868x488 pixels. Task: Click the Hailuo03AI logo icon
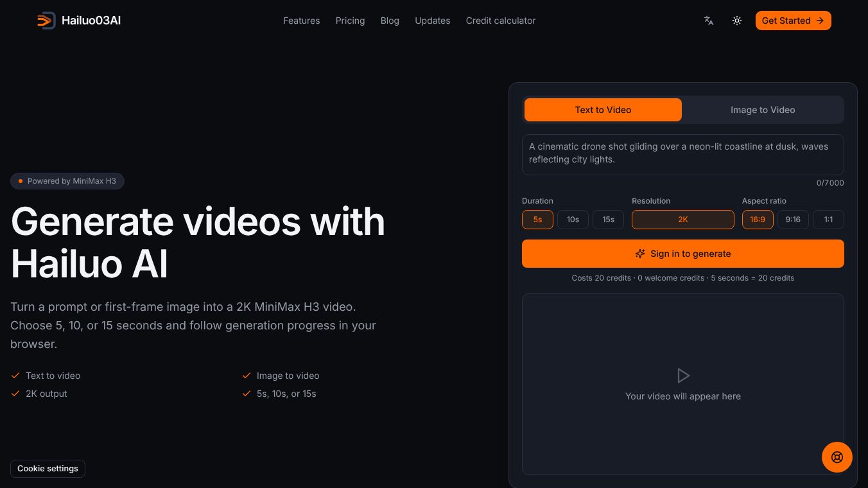[46, 21]
